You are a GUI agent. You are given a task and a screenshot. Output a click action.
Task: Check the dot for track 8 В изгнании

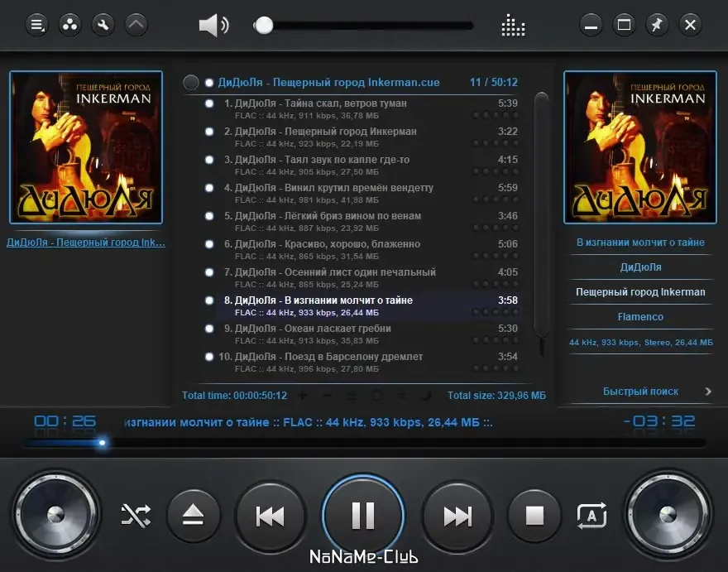pos(209,300)
